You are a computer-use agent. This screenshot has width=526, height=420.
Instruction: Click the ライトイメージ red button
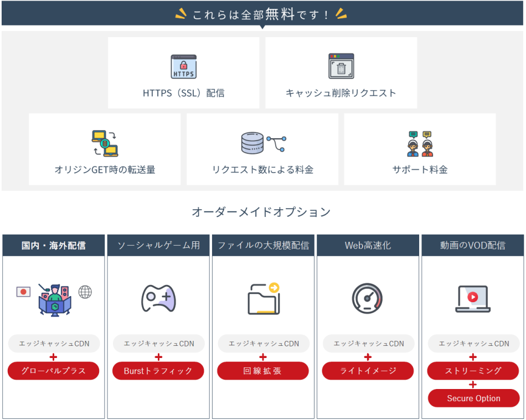pyautogui.click(x=368, y=371)
